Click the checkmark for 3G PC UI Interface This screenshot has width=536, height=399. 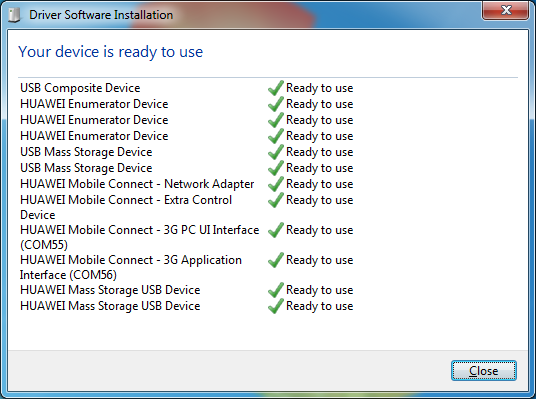coord(276,230)
